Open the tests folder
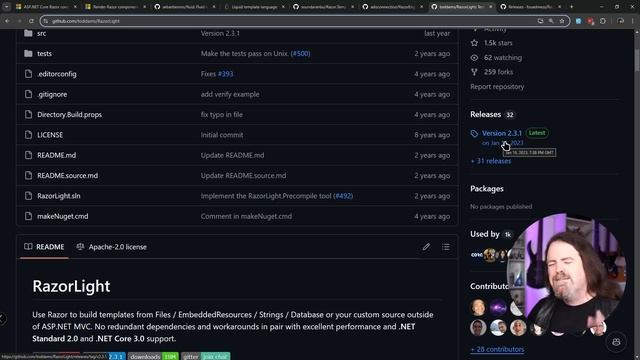Image resolution: width=640 pixels, height=360 pixels. tap(44, 53)
